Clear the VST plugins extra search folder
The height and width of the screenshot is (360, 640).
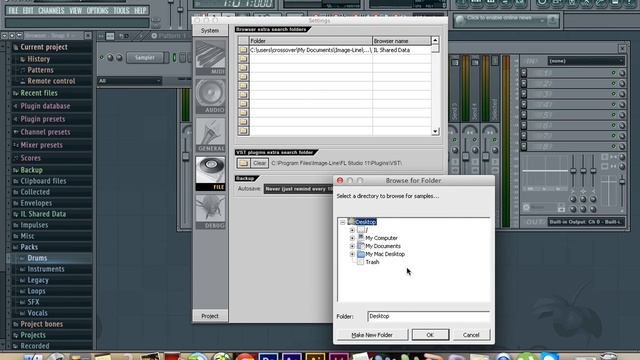(260, 163)
